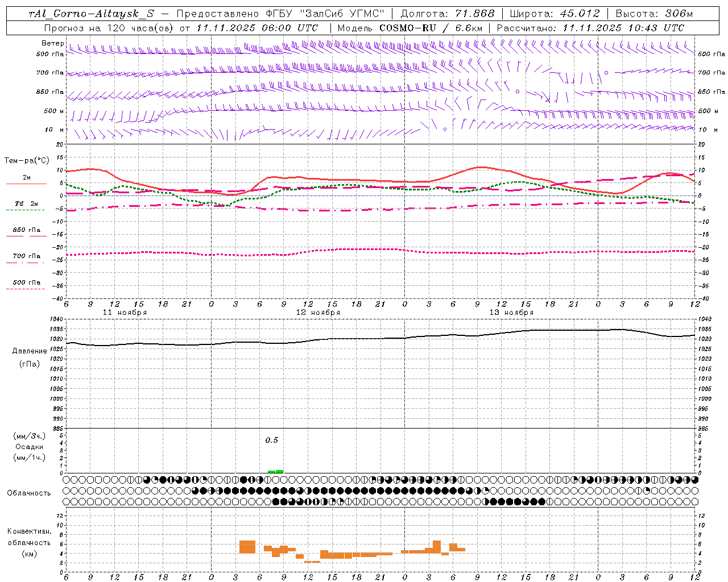Click the 11 ноября date label

tap(125, 313)
